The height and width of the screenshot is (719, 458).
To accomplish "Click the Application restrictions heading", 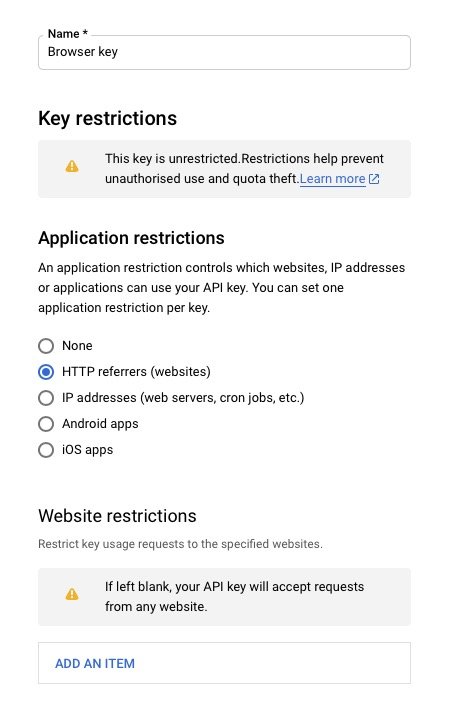I will tap(132, 238).
